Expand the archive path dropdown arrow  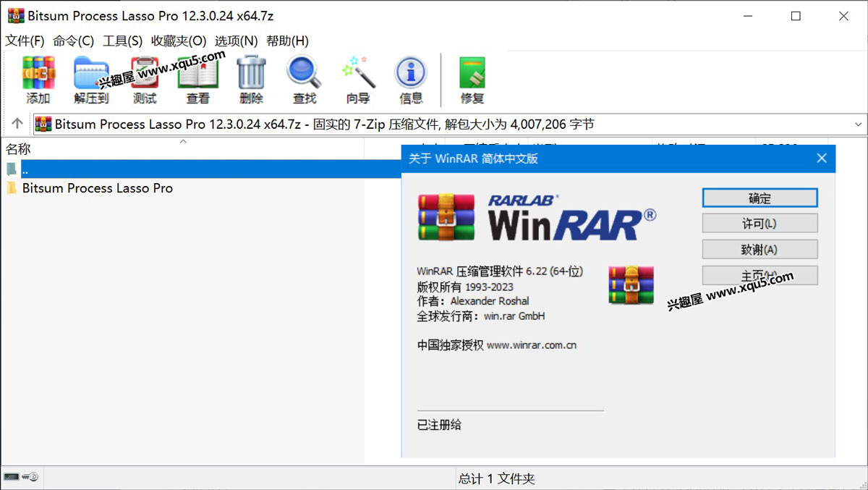click(x=858, y=124)
